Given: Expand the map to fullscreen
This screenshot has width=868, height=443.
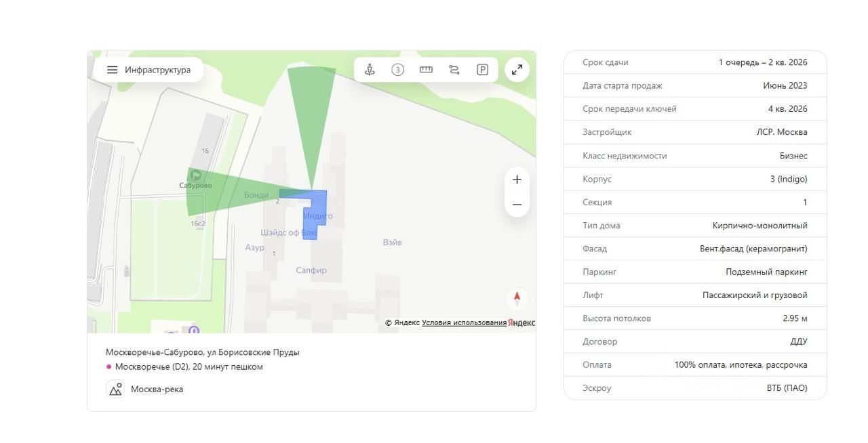Looking at the screenshot, I should point(517,70).
